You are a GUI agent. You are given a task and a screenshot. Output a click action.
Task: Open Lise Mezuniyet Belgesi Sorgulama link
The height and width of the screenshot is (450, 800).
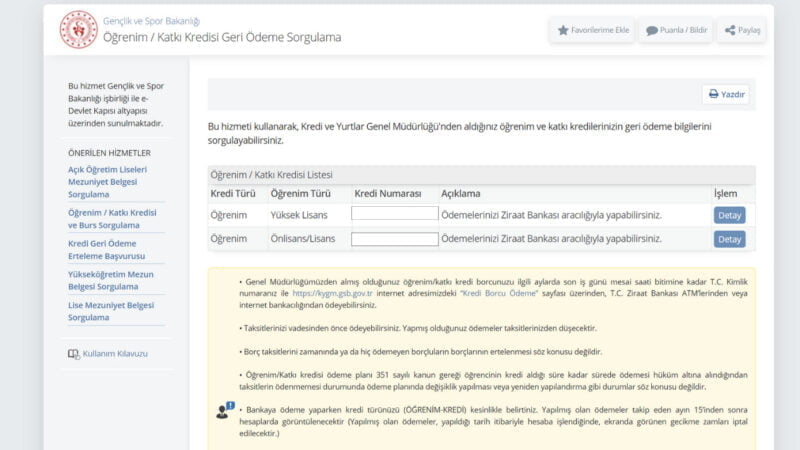tap(109, 311)
